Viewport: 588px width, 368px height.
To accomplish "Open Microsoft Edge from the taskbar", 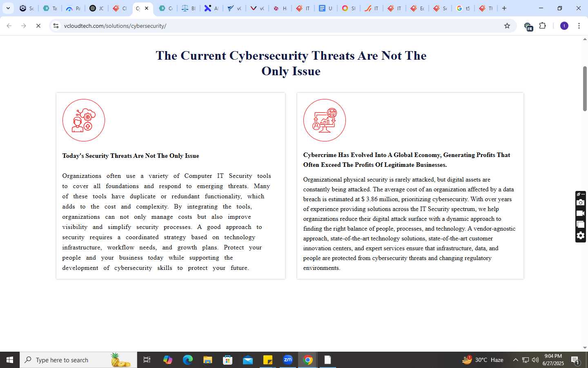I will point(187,360).
